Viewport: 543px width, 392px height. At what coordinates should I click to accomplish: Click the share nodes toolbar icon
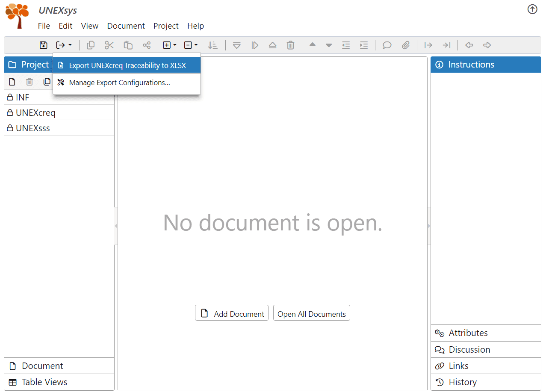coord(147,45)
